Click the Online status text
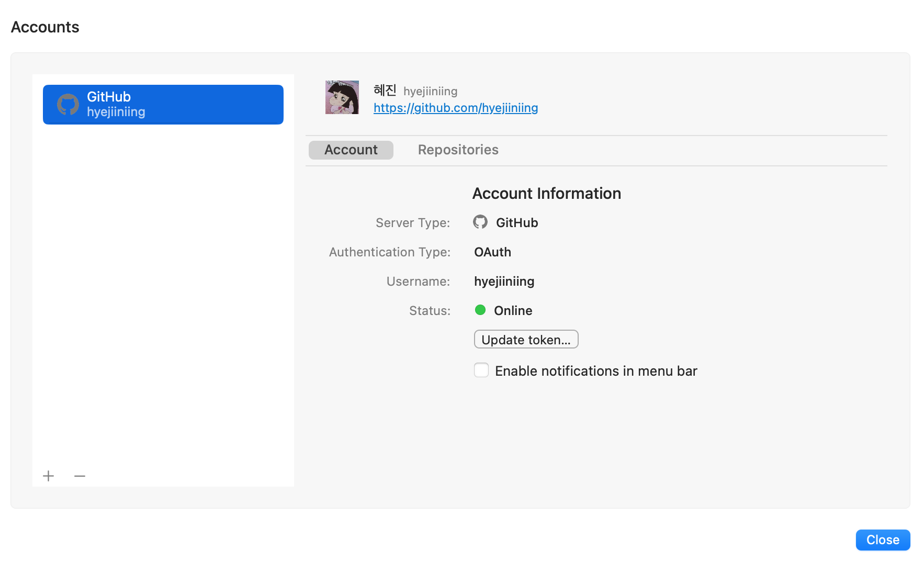This screenshot has height=562, width=924. (513, 311)
